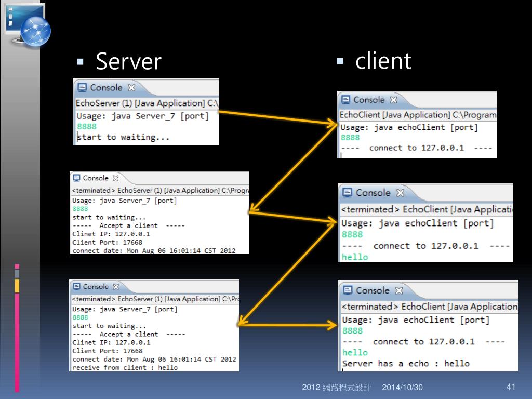Select Console tab label in middle client console

[373, 192]
